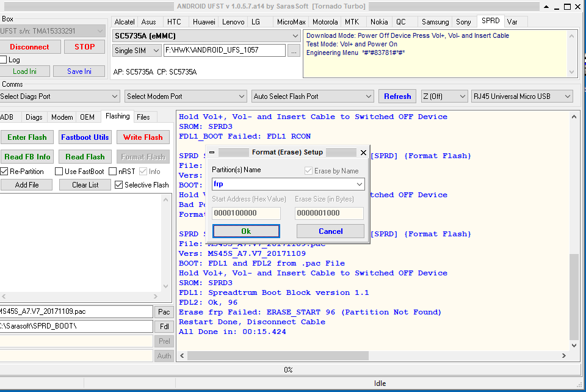Open the Nokia tab
Screen dimensions: 586x392
(379, 22)
